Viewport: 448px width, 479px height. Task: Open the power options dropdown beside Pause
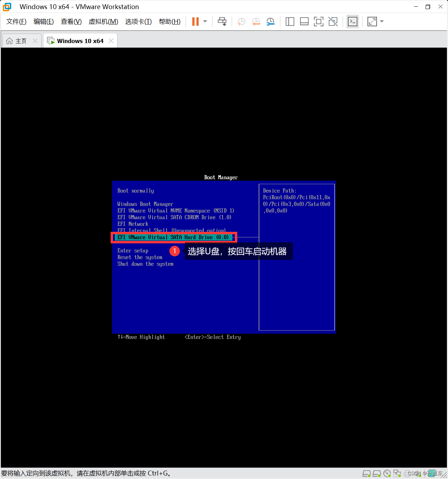pyautogui.click(x=205, y=22)
